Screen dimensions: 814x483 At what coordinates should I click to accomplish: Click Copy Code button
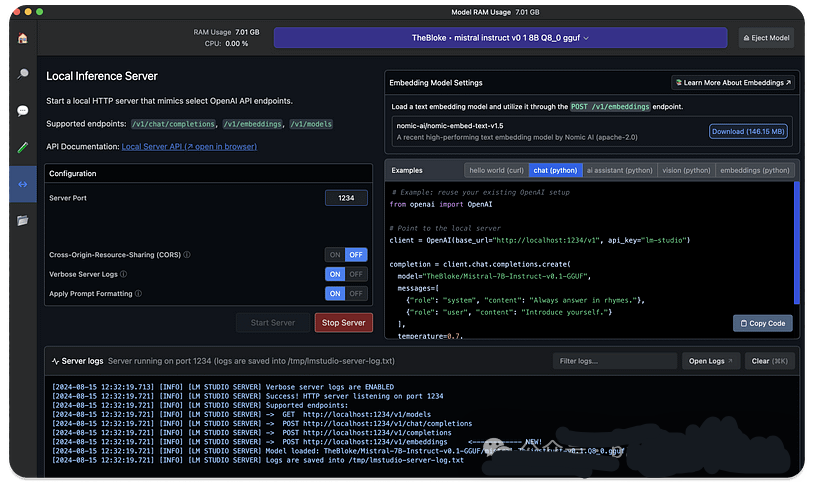click(763, 323)
